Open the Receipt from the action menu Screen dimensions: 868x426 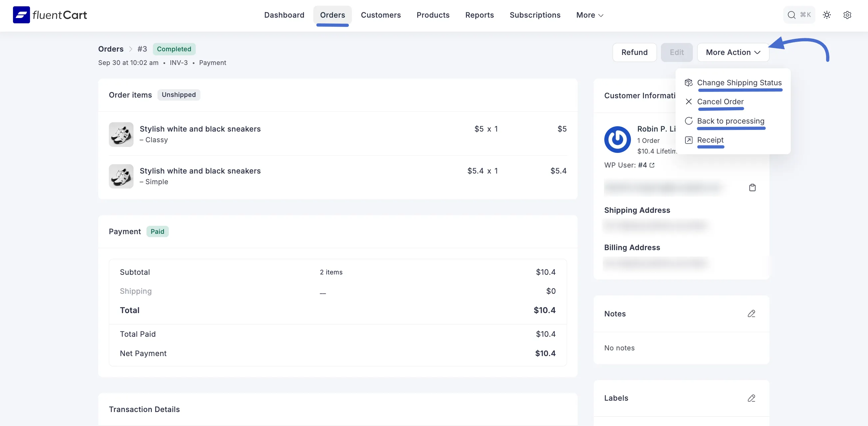(x=710, y=140)
